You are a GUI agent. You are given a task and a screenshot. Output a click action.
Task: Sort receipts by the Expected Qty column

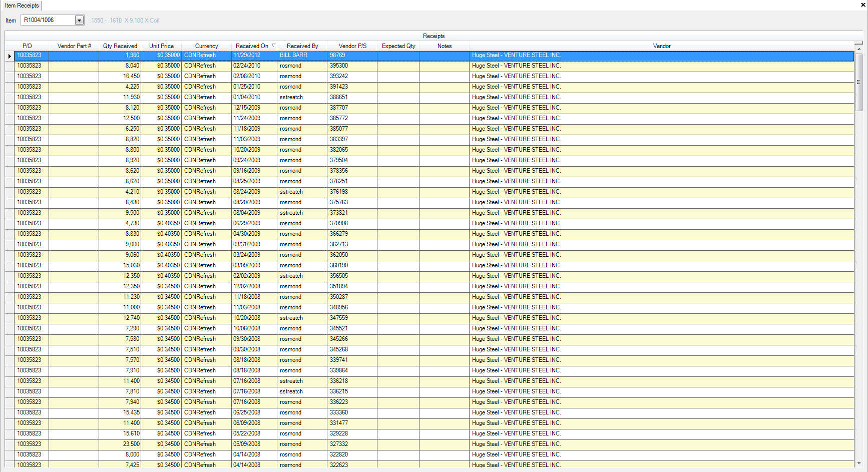[398, 46]
